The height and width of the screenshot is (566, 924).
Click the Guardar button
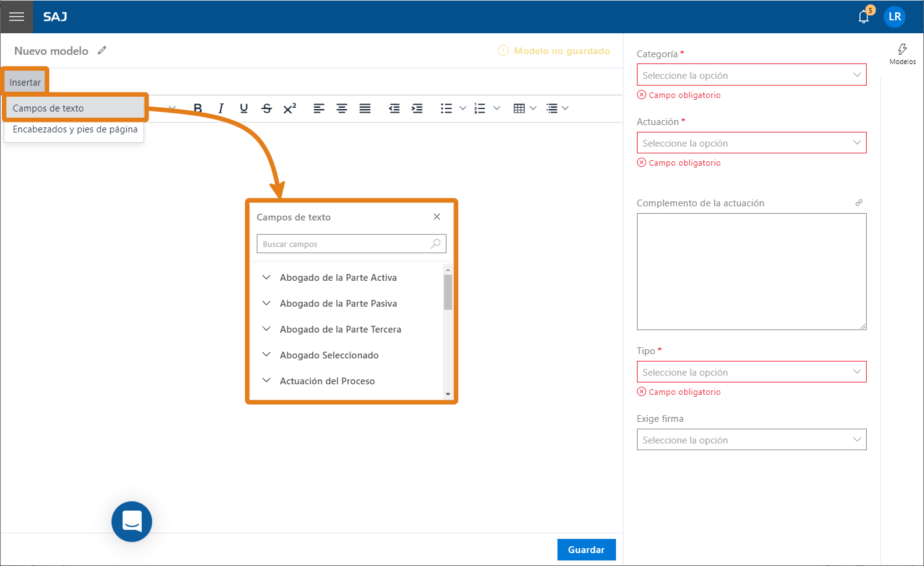tap(586, 549)
